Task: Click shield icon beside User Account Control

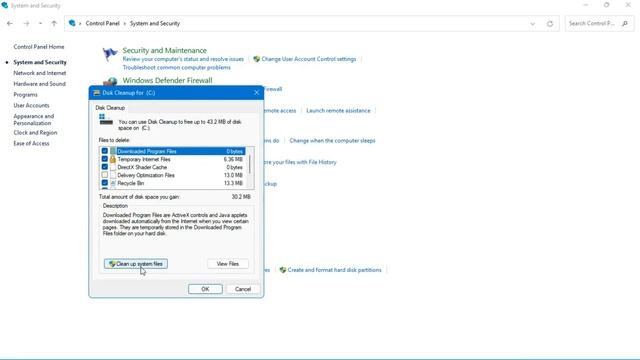Action: [x=256, y=59]
